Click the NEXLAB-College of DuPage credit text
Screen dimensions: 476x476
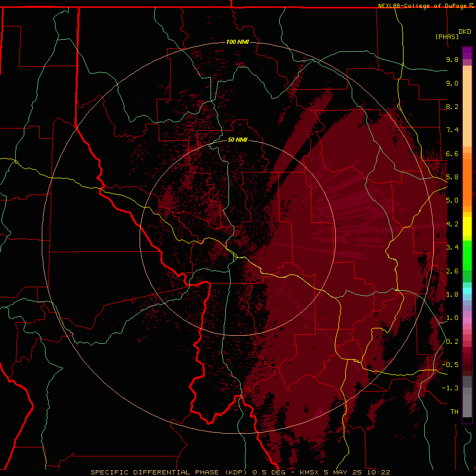(423, 6)
